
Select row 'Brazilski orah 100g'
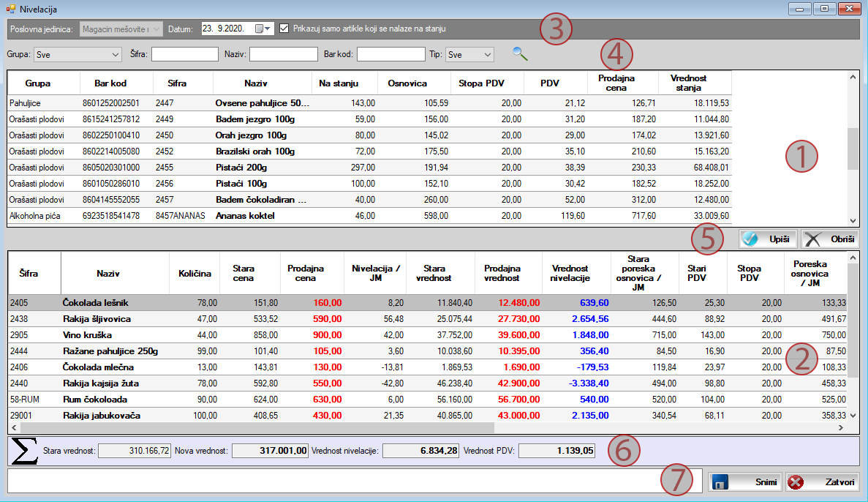tap(370, 151)
